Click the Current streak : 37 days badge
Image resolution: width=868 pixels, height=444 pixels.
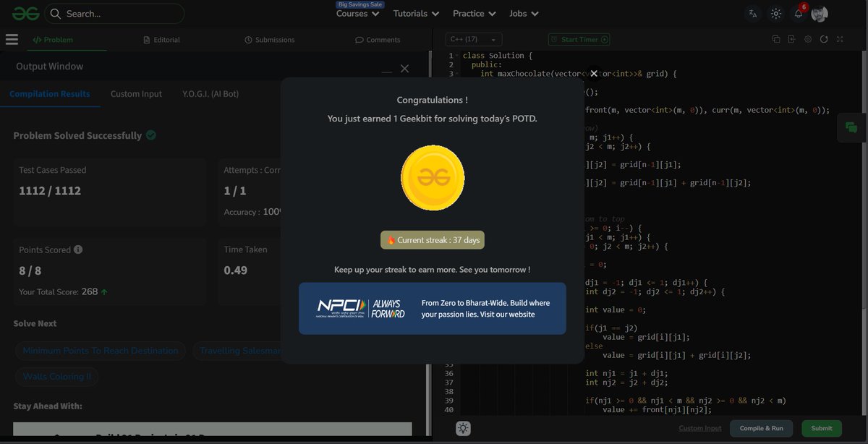click(x=433, y=240)
